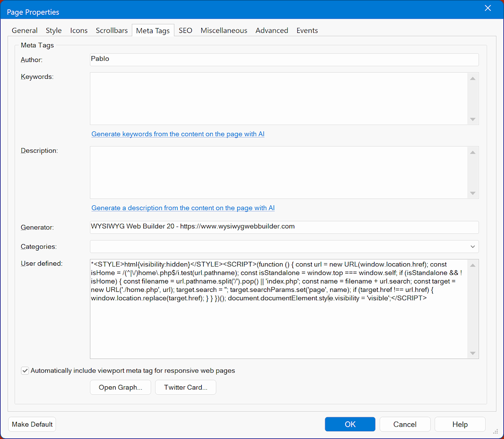504x439 pixels.
Task: Open the SEO tab
Action: (185, 31)
